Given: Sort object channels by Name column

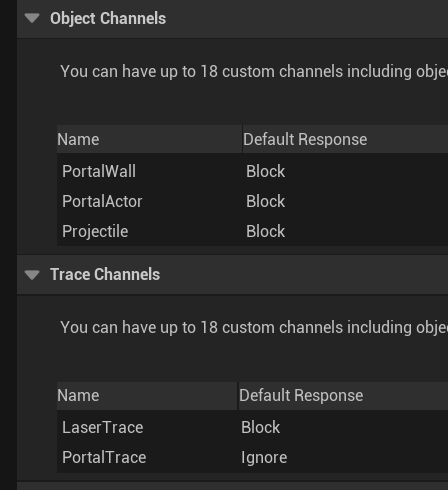Looking at the screenshot, I should tap(149, 139).
